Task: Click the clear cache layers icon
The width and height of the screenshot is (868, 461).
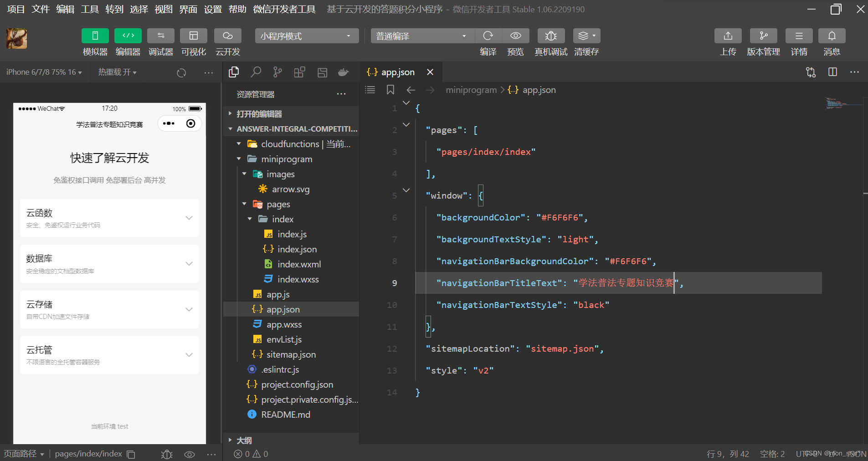Action: click(586, 36)
